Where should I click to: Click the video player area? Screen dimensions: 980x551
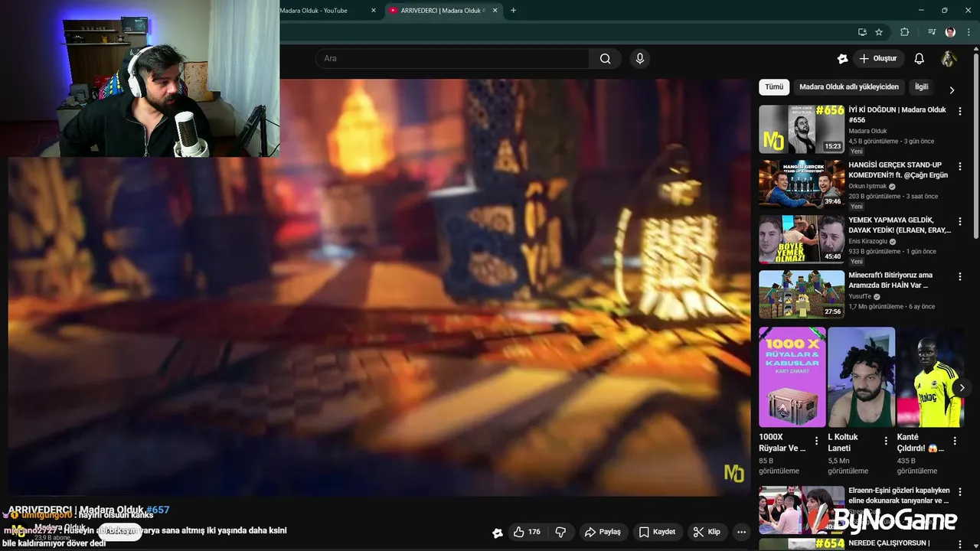point(379,287)
